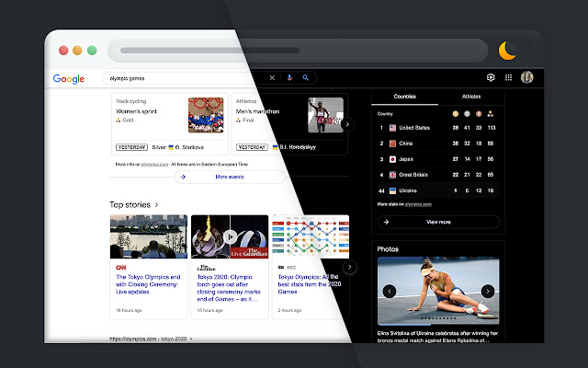The width and height of the screenshot is (588, 368).
Task: Click the total medals column icon
Action: click(x=490, y=114)
